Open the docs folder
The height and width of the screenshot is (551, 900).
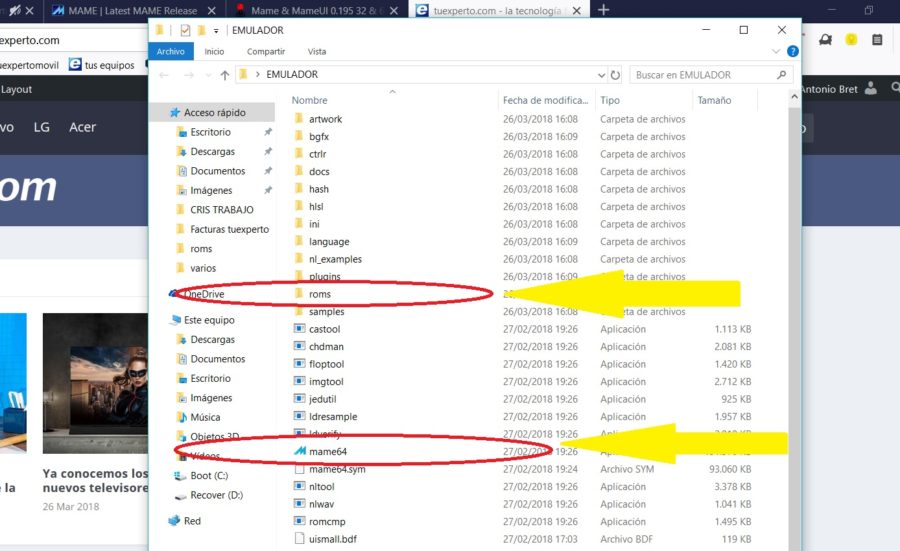(319, 172)
